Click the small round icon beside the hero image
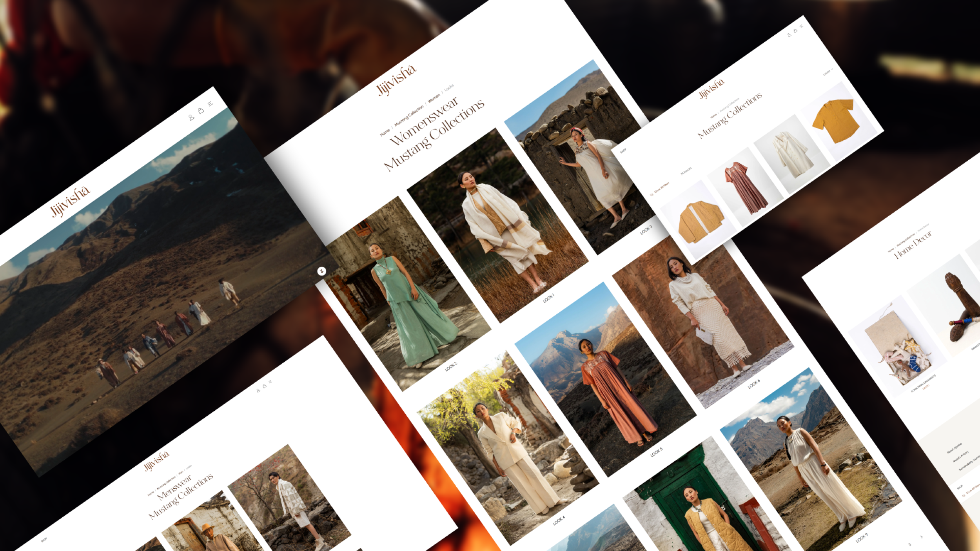This screenshot has width=980, height=551. coord(321,271)
